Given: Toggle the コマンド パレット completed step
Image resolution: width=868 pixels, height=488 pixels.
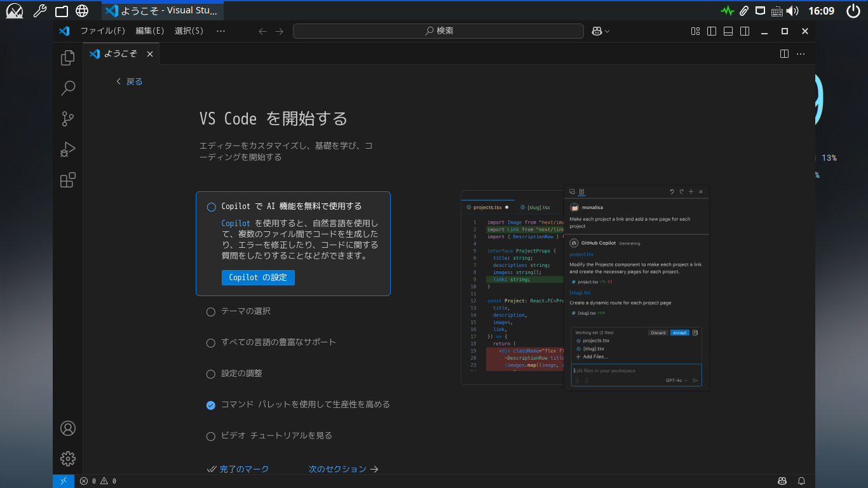Looking at the screenshot, I should (x=211, y=405).
